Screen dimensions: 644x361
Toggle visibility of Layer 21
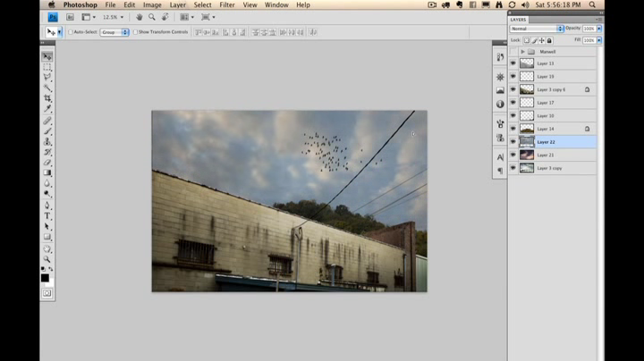click(513, 155)
